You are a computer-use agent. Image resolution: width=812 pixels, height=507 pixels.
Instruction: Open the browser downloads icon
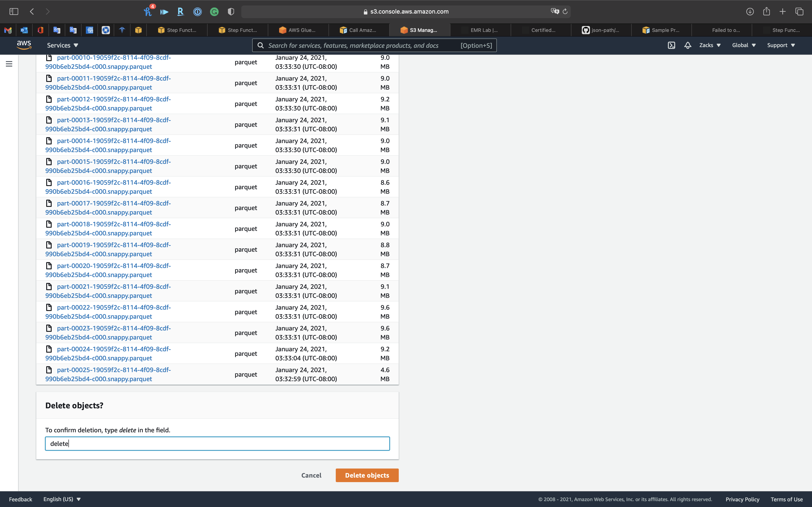click(750, 12)
